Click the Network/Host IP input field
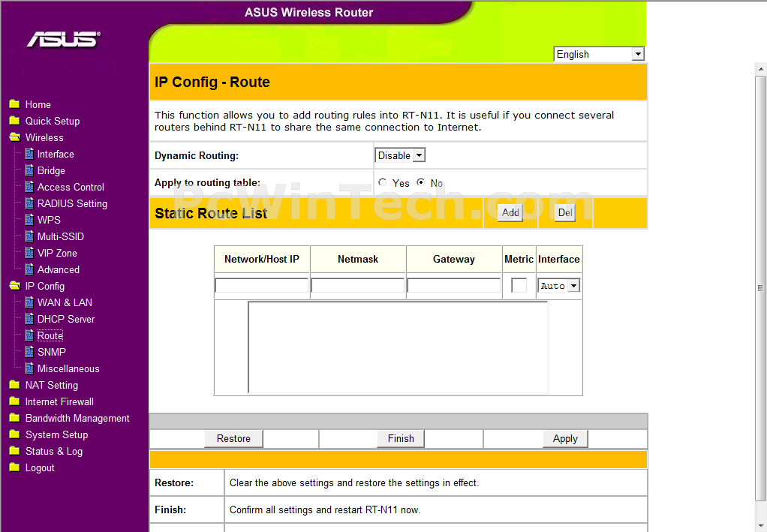The image size is (767, 532). point(262,286)
